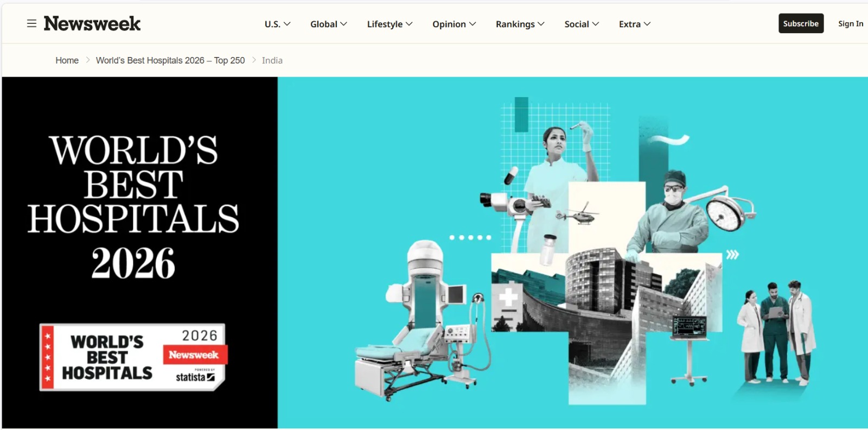Click the World's Best Hospitals 2026 headline
Screen dimensions: 868x430
click(133, 207)
